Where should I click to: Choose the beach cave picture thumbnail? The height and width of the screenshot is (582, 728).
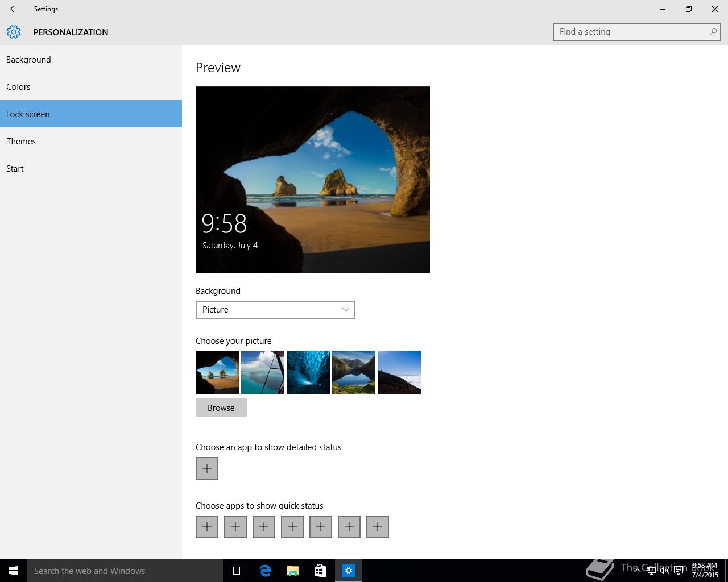[x=217, y=372]
